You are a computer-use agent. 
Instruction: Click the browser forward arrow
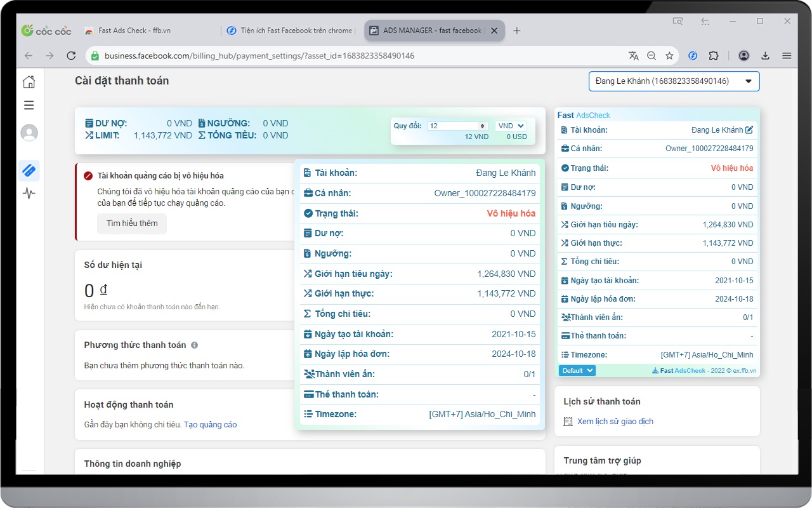point(50,56)
